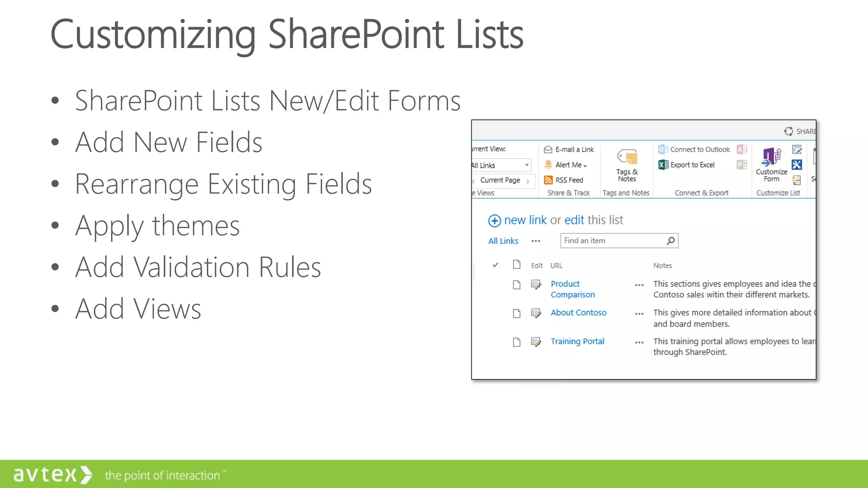Open Tags & Notes
Image resolution: width=868 pixels, height=488 pixels.
pos(627,166)
